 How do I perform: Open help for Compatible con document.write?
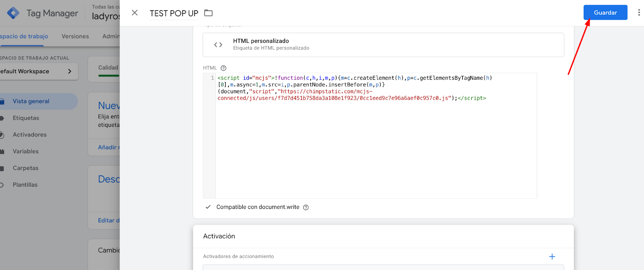point(306,207)
